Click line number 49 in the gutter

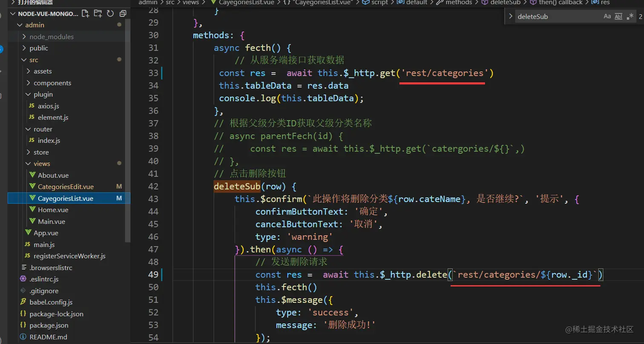click(153, 275)
